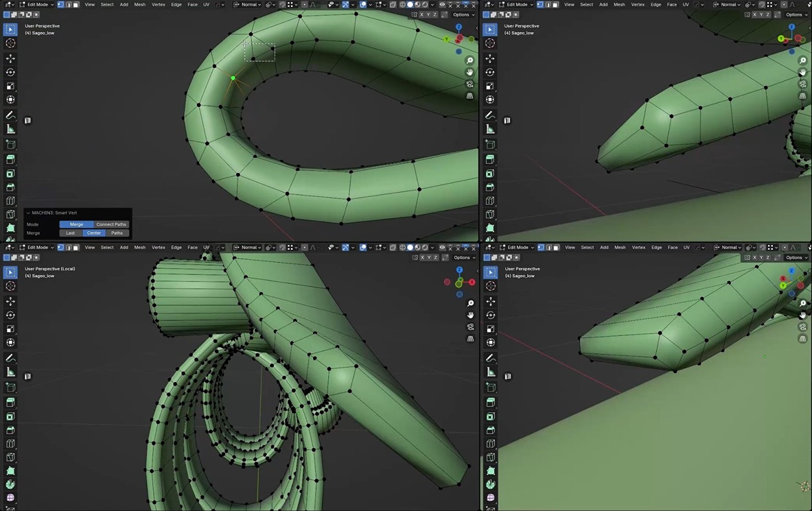Image resolution: width=812 pixels, height=511 pixels.
Task: Open the Edit Mode dropdown in top-left viewport
Action: pos(36,5)
